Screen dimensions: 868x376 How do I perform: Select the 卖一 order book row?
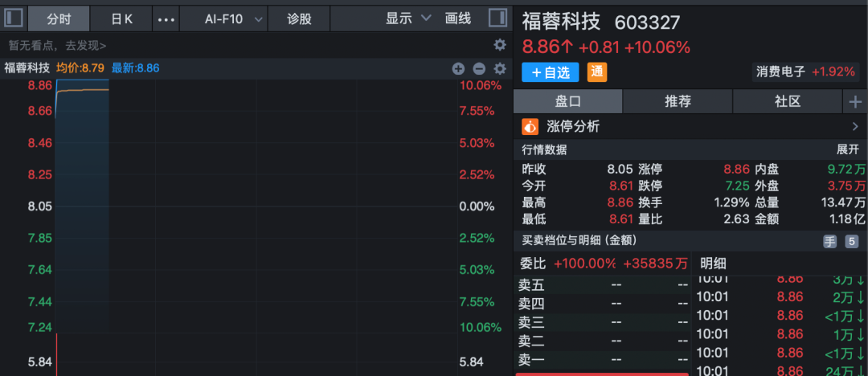[x=602, y=361]
